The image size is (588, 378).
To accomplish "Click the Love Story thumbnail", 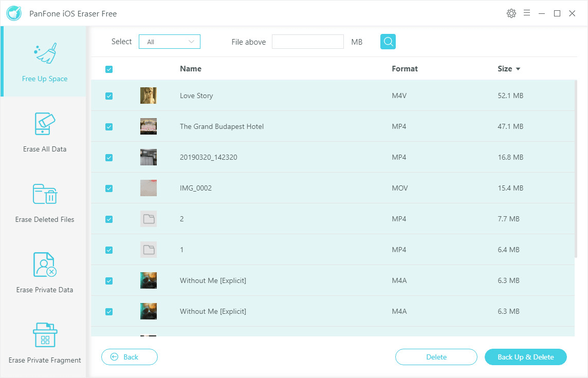I will (x=149, y=96).
